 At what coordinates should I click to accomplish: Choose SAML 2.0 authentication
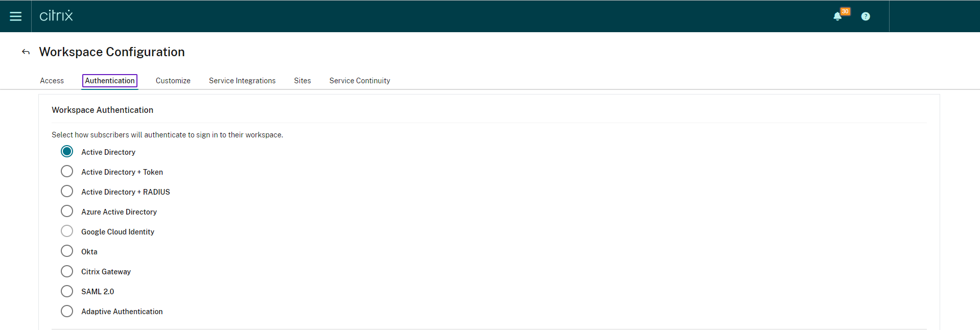(67, 291)
